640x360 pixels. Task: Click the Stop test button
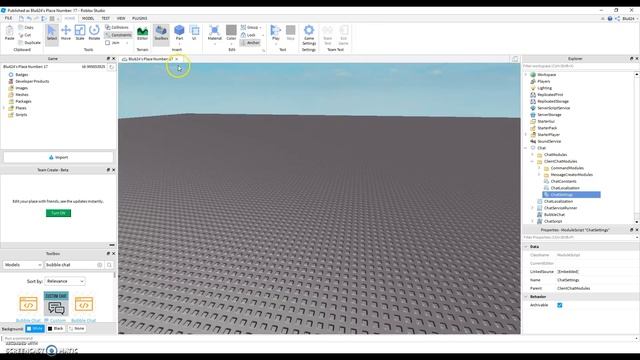pyautogui.click(x=291, y=33)
